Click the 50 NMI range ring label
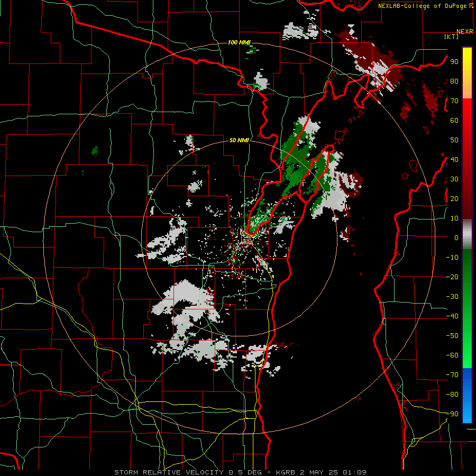The height and width of the screenshot is (476, 476). (x=239, y=140)
